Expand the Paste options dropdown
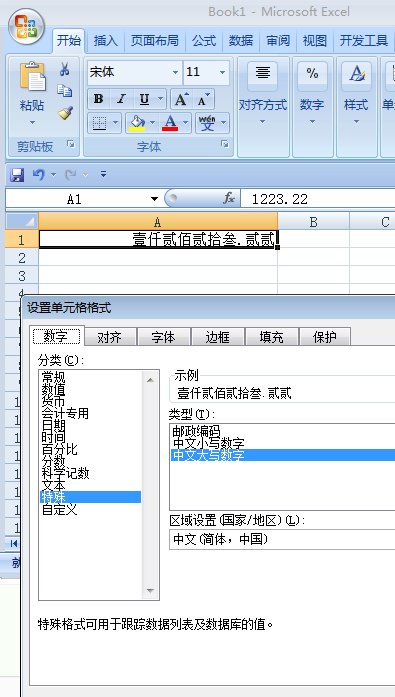This screenshot has height=697, width=395. (32, 122)
